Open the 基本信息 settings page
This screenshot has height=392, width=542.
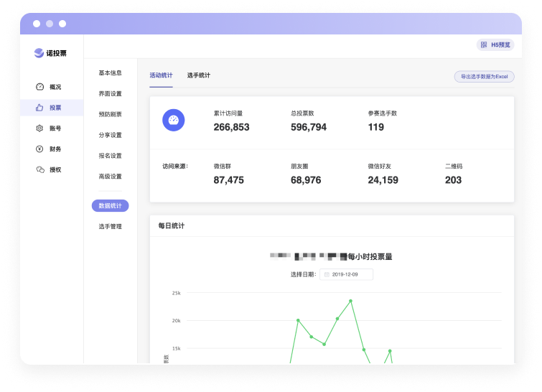pyautogui.click(x=110, y=73)
